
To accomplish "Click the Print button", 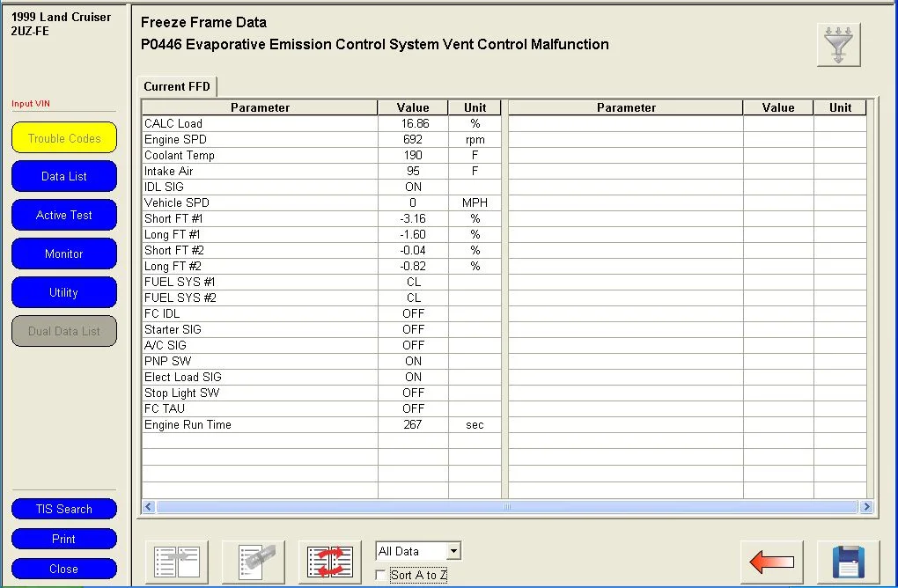I will pyautogui.click(x=64, y=539).
